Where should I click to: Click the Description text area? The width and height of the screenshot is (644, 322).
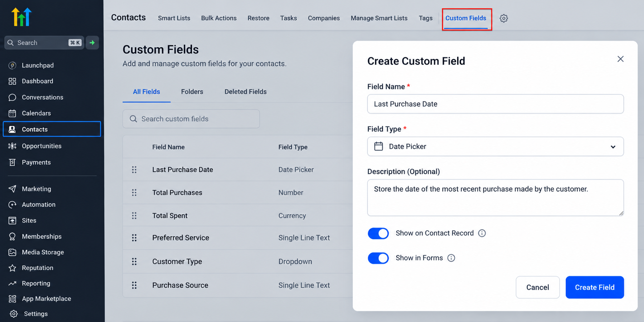tap(495, 198)
